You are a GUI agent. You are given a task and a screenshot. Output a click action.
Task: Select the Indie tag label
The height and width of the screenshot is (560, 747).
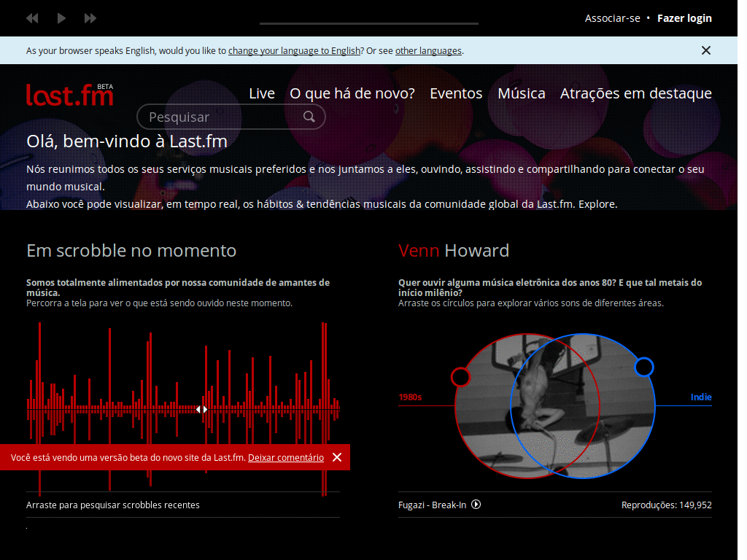click(x=701, y=397)
